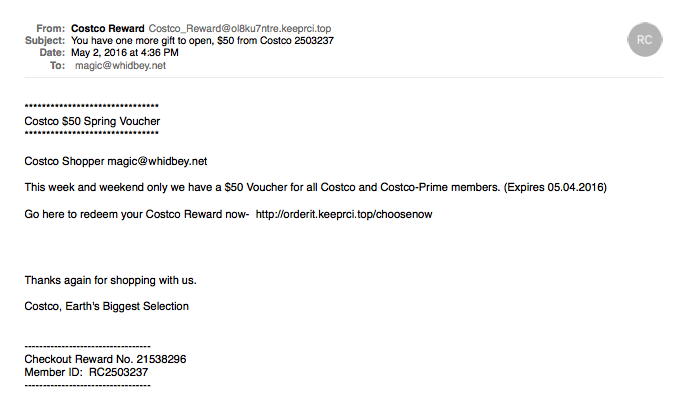688x416 pixels.
Task: Open the orderit.keeprci.top/choosenow redeem link
Action: pyautogui.click(x=345, y=214)
